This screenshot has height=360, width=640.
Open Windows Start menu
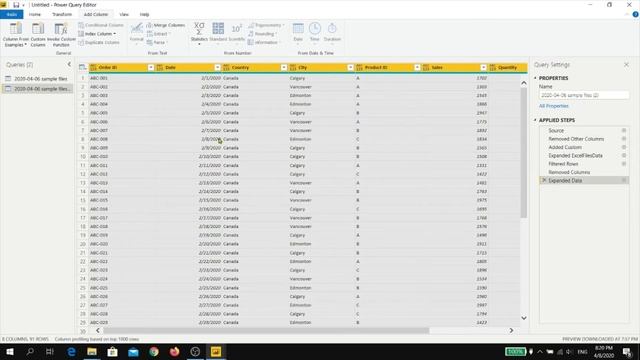point(10,351)
